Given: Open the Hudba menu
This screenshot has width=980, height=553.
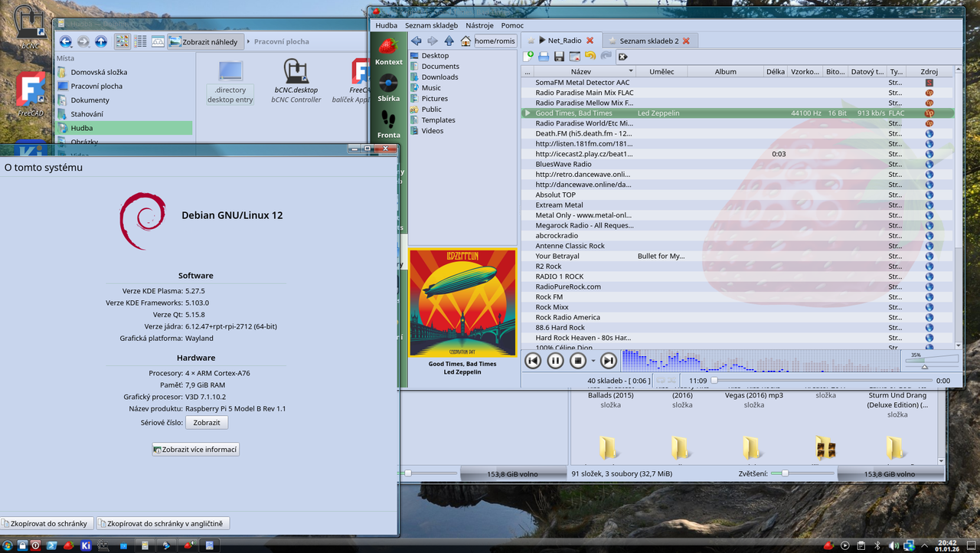Looking at the screenshot, I should coord(387,25).
